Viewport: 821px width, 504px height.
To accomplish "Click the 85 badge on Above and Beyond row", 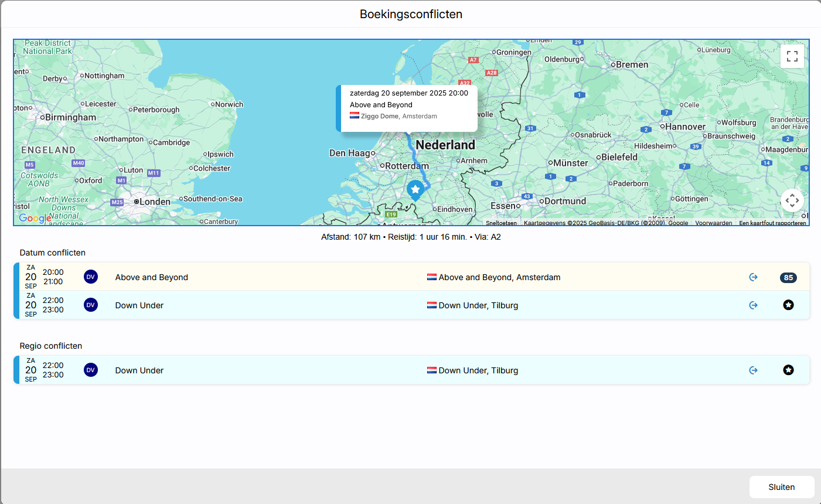I will coord(788,278).
